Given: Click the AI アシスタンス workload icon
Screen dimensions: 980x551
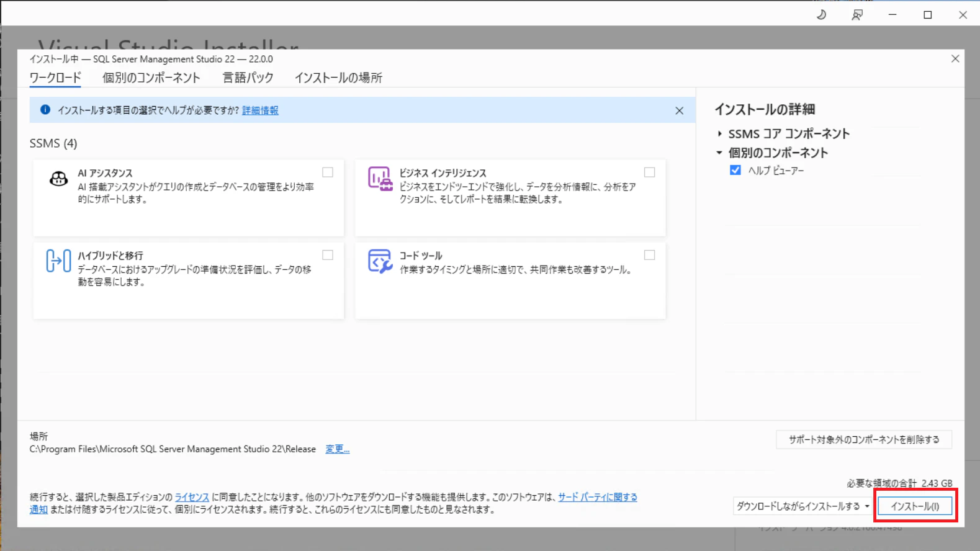Looking at the screenshot, I should coord(58,179).
